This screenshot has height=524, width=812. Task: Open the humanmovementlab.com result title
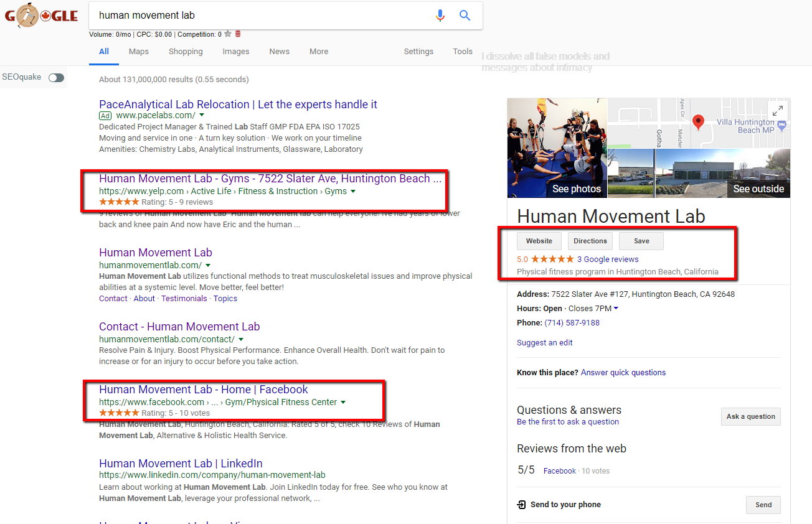pos(156,253)
